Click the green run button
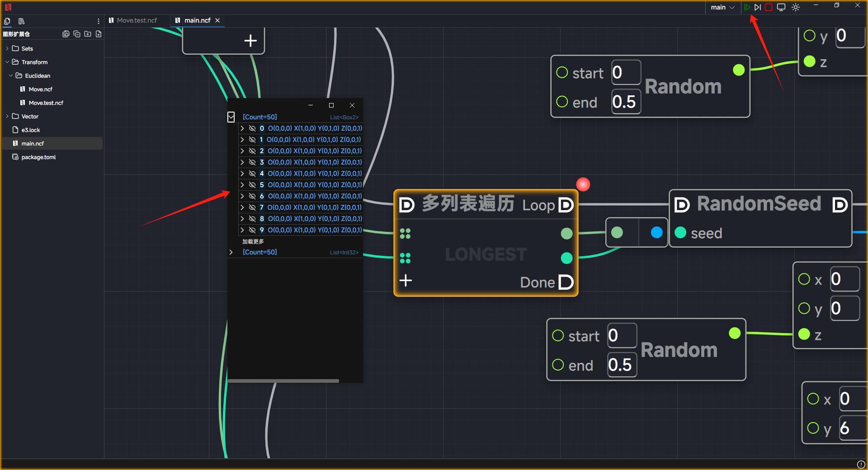 pyautogui.click(x=747, y=7)
